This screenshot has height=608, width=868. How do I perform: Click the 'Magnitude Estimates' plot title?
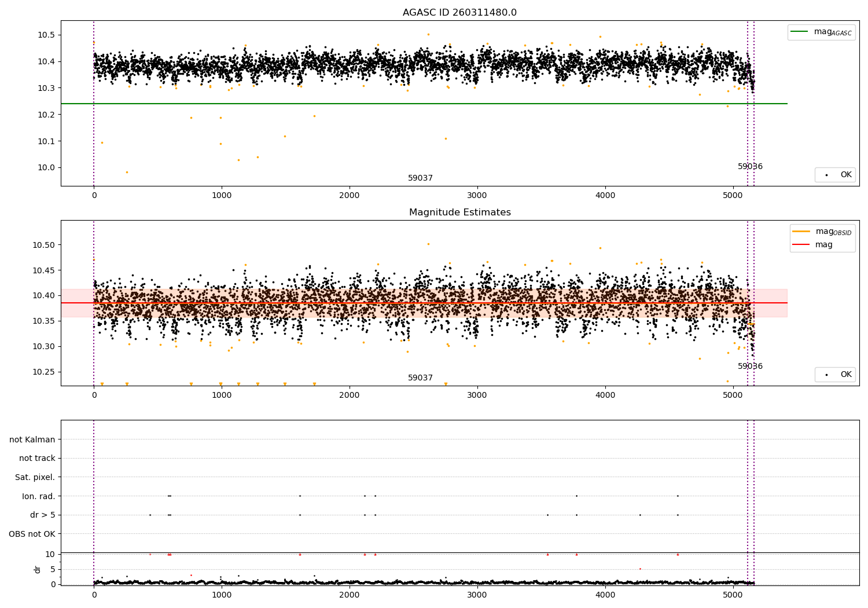tap(459, 213)
